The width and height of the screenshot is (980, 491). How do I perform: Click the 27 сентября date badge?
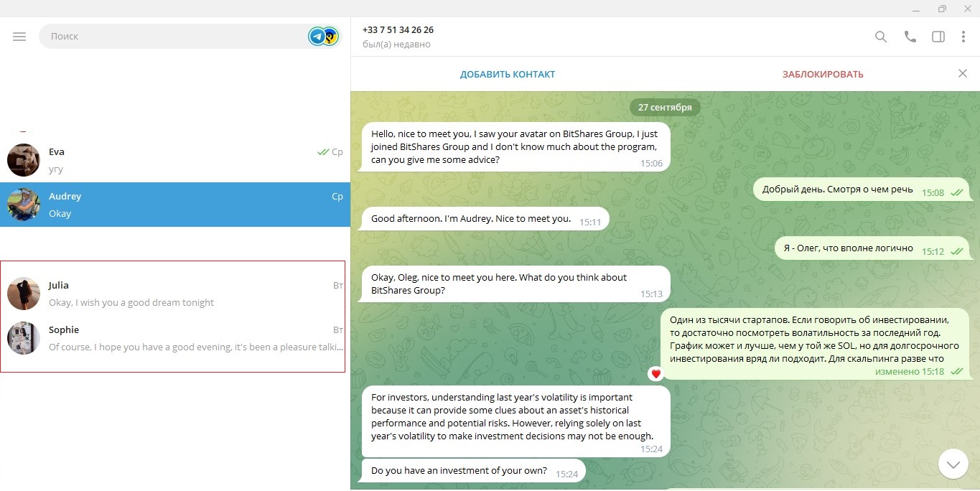pyautogui.click(x=665, y=108)
